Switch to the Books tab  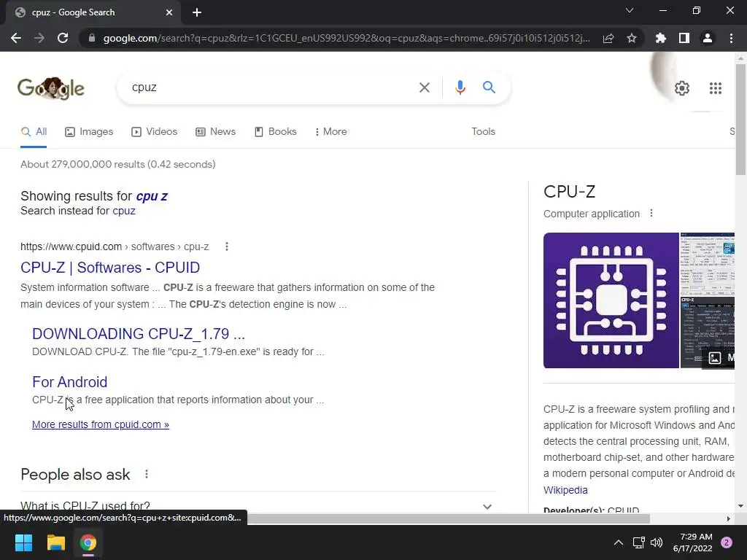(x=275, y=132)
